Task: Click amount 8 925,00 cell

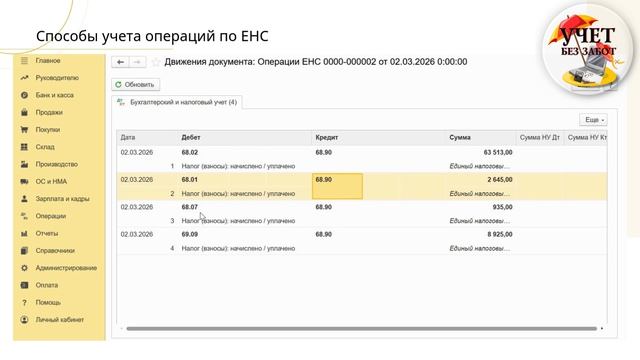Action: (x=500, y=234)
